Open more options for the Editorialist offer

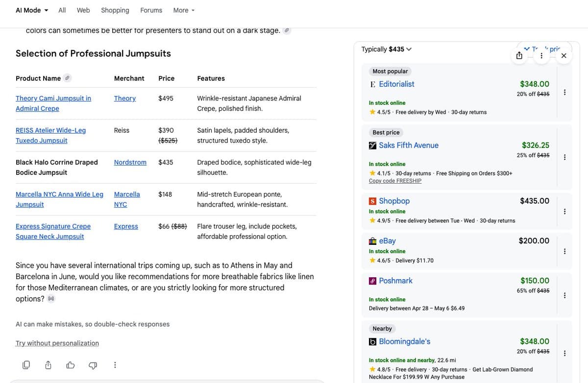(x=564, y=92)
